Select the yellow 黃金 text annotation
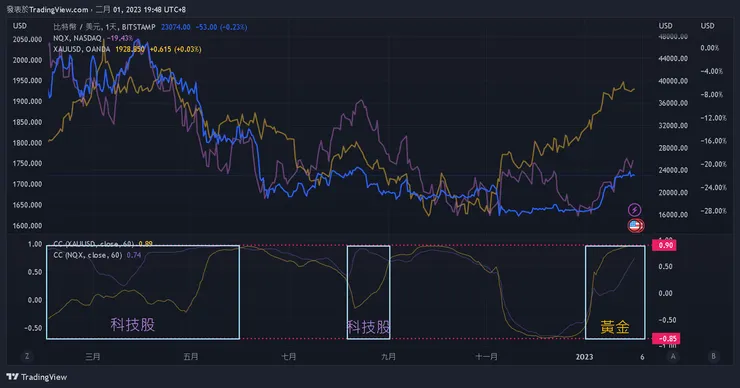740x388 pixels. pos(615,327)
